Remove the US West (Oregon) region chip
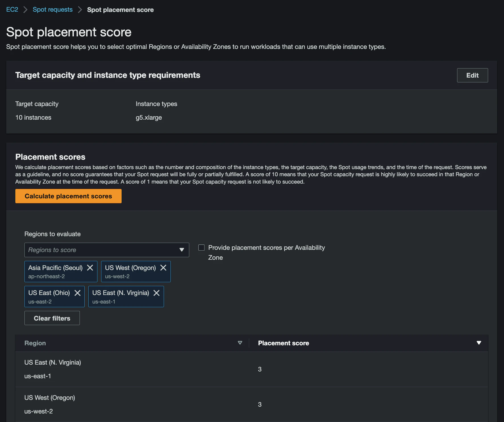The image size is (504, 422). [x=163, y=268]
